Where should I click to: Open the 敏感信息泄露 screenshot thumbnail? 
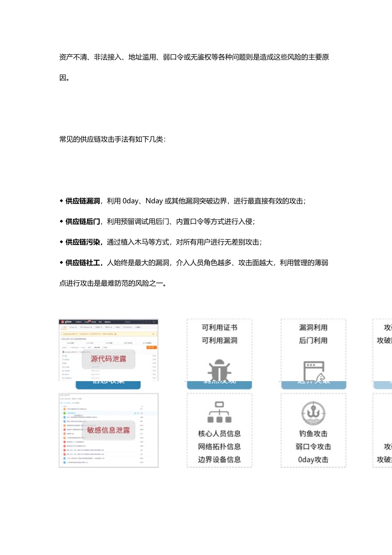click(x=109, y=430)
